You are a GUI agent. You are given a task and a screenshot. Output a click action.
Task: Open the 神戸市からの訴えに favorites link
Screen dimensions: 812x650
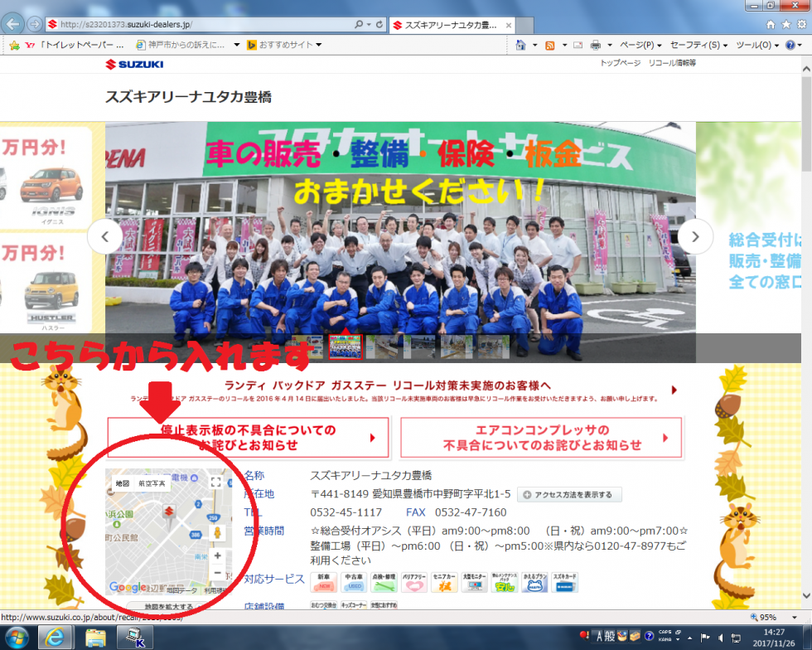tap(181, 45)
